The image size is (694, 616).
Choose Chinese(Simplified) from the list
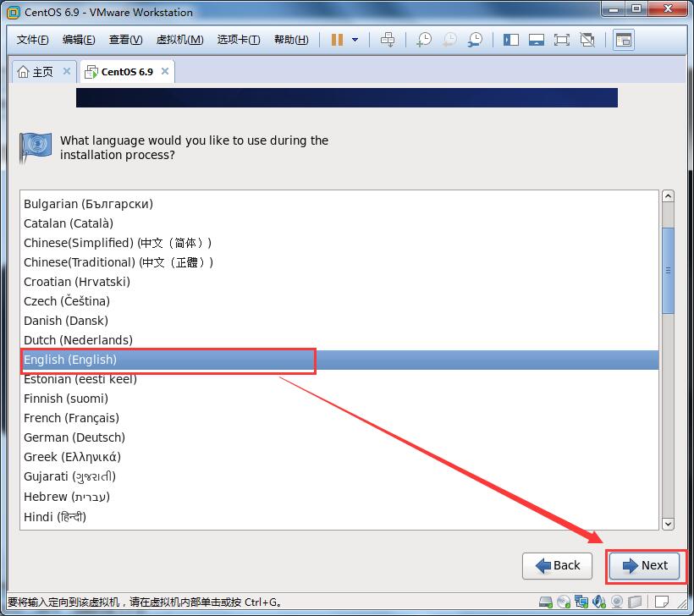coord(339,243)
